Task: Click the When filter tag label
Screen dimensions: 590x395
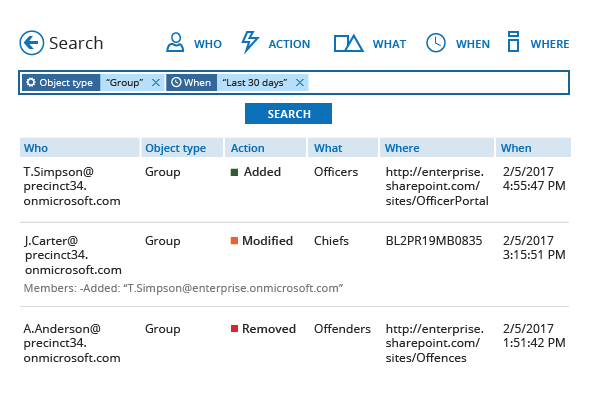Action: 197,82
